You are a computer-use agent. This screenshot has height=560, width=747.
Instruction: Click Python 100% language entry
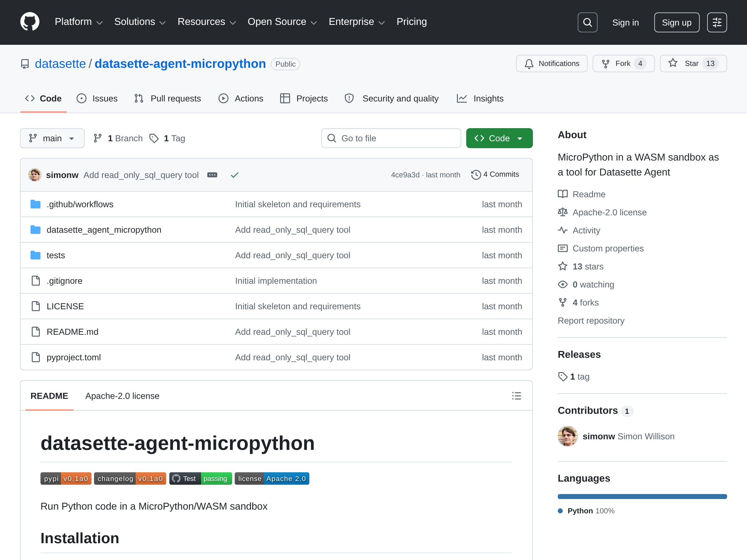pos(587,511)
